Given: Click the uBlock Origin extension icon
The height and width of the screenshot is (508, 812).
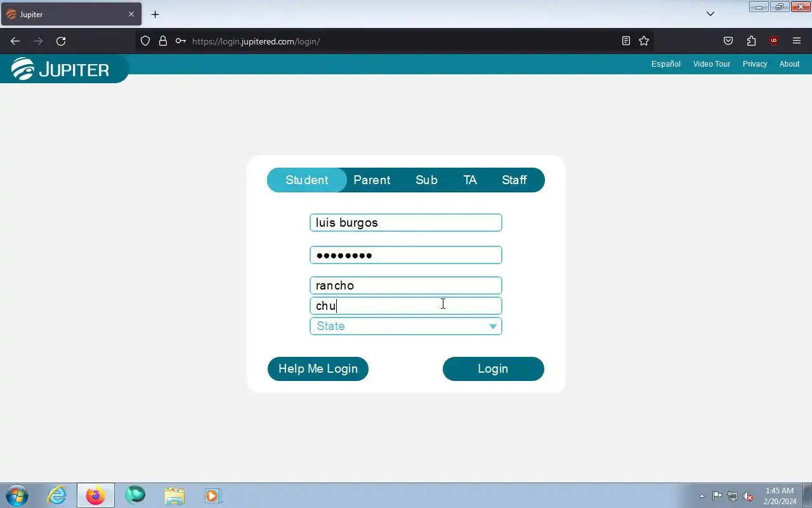Looking at the screenshot, I should (773, 41).
